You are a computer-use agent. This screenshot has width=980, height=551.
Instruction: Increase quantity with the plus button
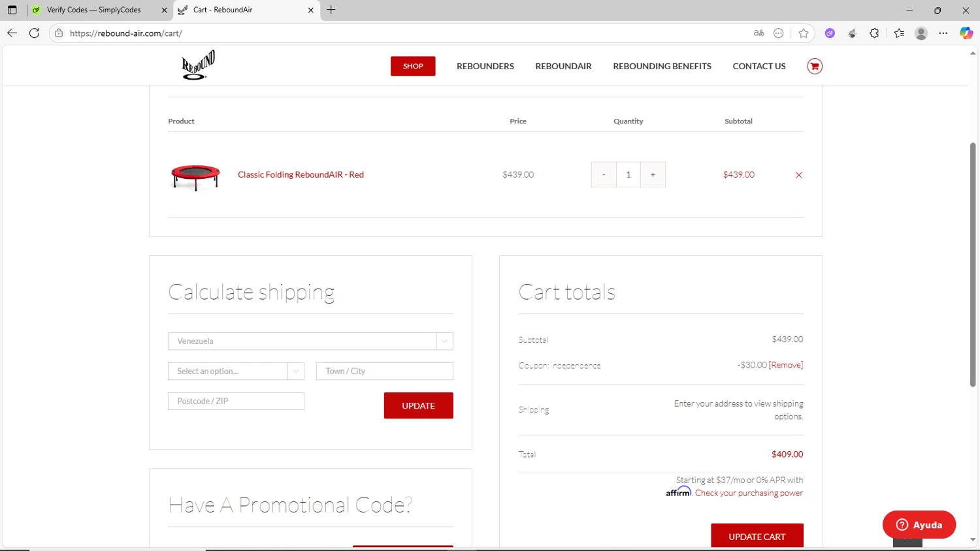pyautogui.click(x=653, y=174)
